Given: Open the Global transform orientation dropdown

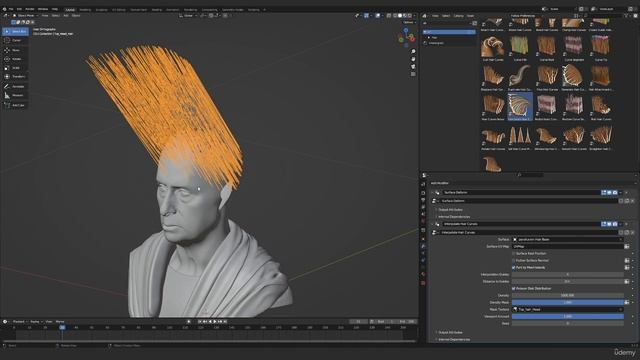Looking at the screenshot, I should 188,16.
